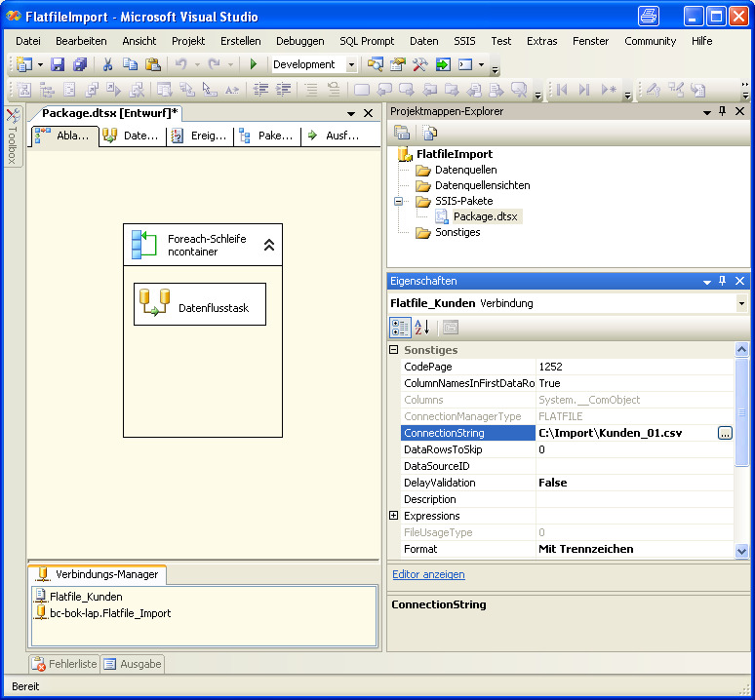Switch to the Ereignishandler tab

[200, 136]
